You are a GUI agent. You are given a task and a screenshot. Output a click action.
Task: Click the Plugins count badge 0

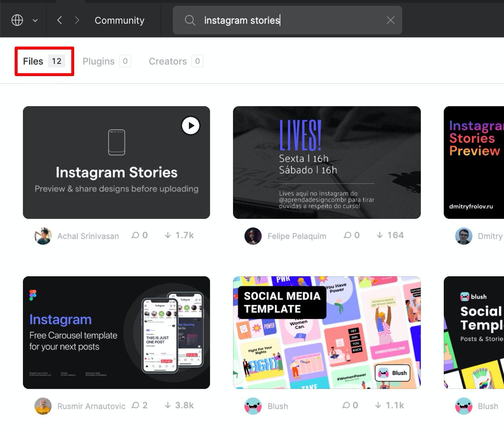125,61
